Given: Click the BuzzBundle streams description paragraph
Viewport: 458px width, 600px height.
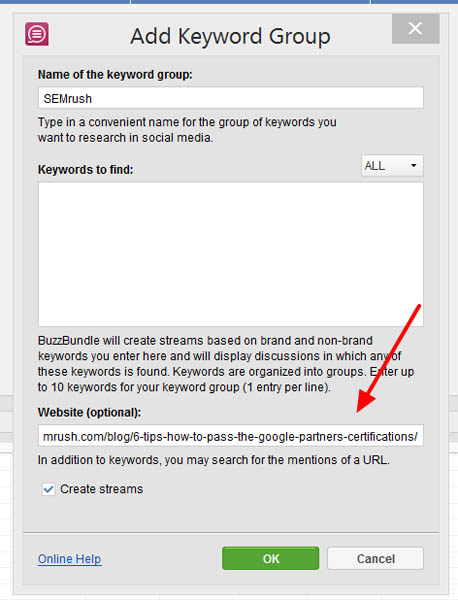Looking at the screenshot, I should click(226, 364).
